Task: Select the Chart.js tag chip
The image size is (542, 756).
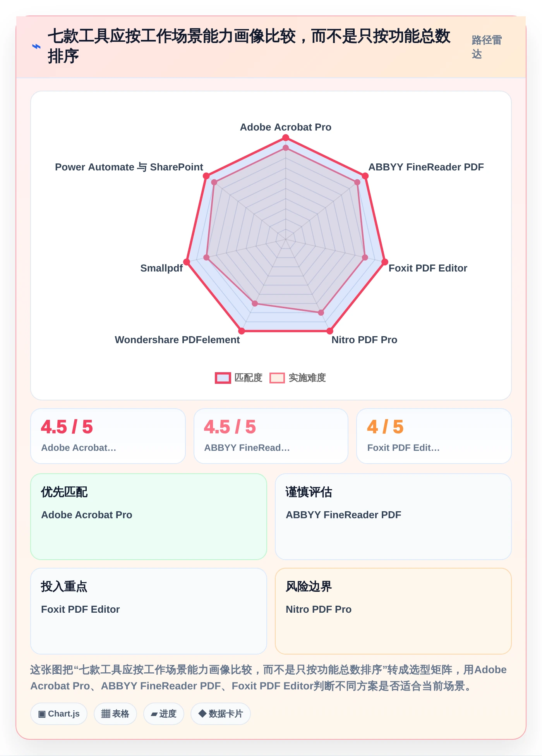Action: click(59, 713)
